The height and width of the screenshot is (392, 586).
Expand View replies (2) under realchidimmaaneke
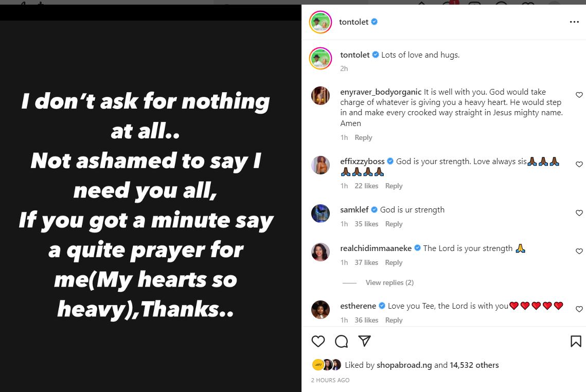389,282
